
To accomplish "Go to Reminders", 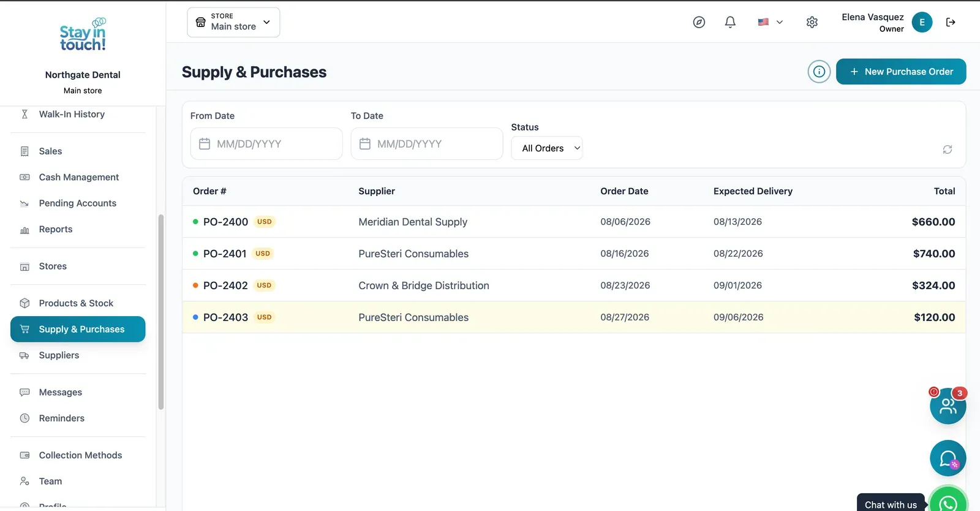I will tap(78, 418).
